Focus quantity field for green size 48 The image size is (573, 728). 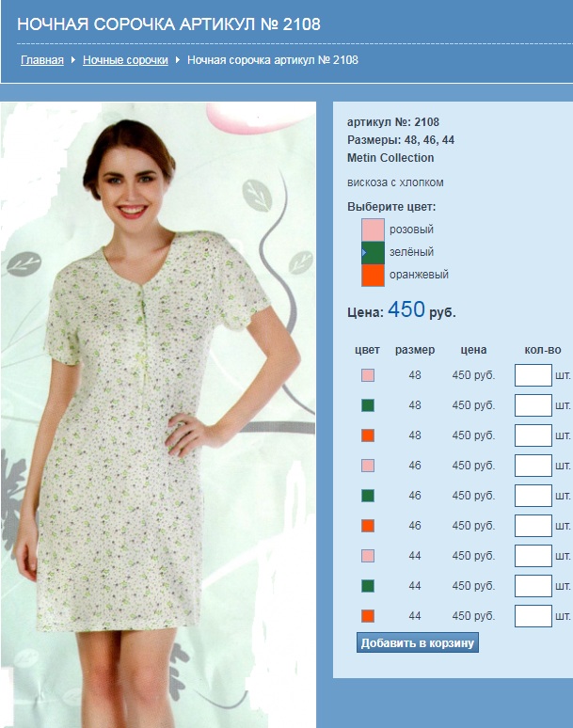pos(533,405)
